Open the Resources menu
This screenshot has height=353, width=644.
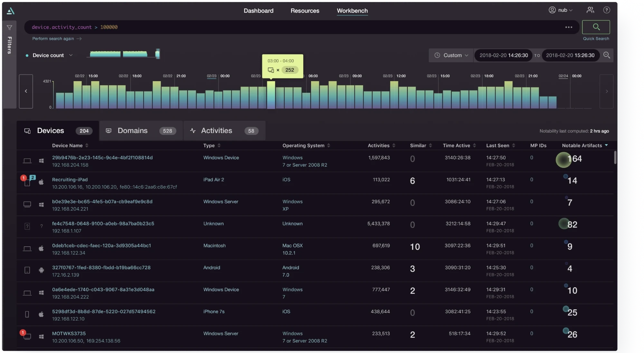pyautogui.click(x=305, y=11)
